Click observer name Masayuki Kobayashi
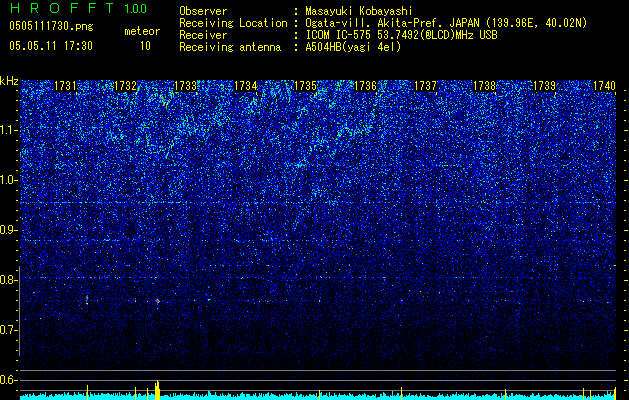Image resolution: width=629 pixels, height=400 pixels. (x=359, y=12)
